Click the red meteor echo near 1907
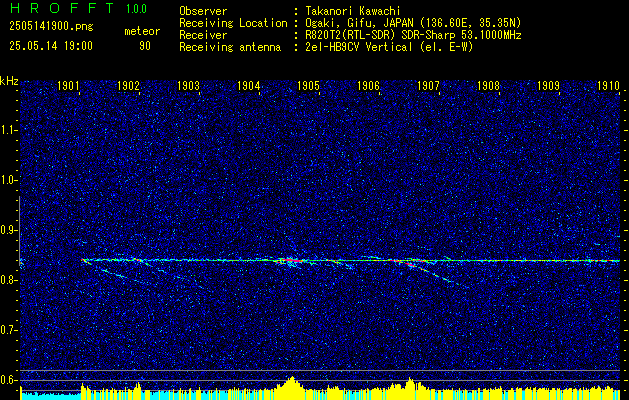The height and width of the screenshot is (400, 629). click(x=409, y=264)
